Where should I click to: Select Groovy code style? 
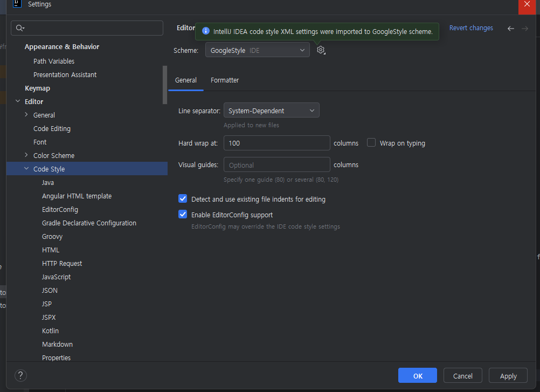pyautogui.click(x=52, y=236)
